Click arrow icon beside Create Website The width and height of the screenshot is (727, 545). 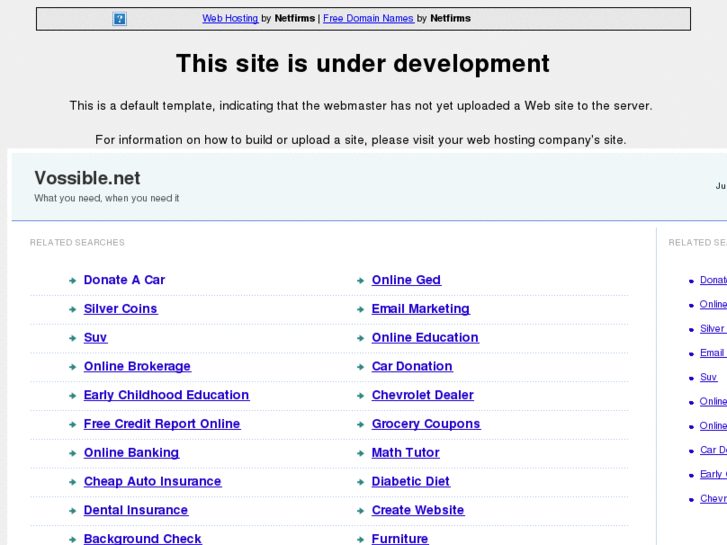click(x=360, y=511)
